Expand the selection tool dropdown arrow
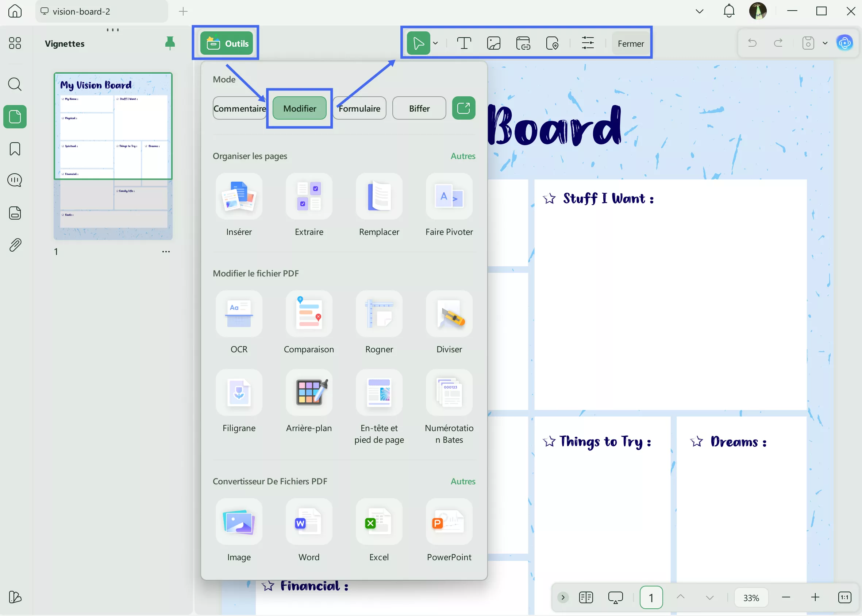862x616 pixels. pyautogui.click(x=435, y=43)
